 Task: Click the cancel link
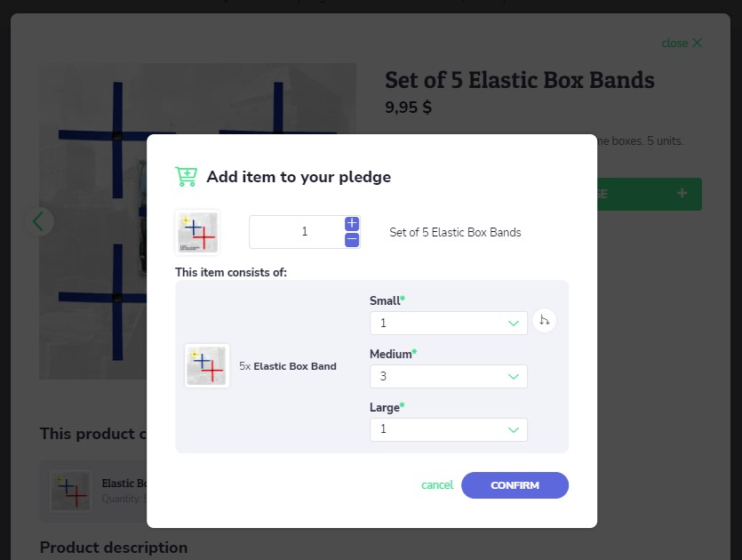437,485
